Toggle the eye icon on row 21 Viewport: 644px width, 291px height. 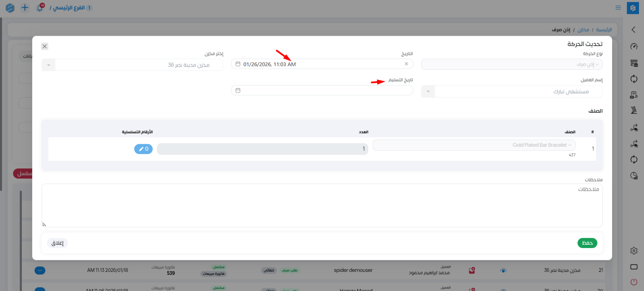point(503,271)
